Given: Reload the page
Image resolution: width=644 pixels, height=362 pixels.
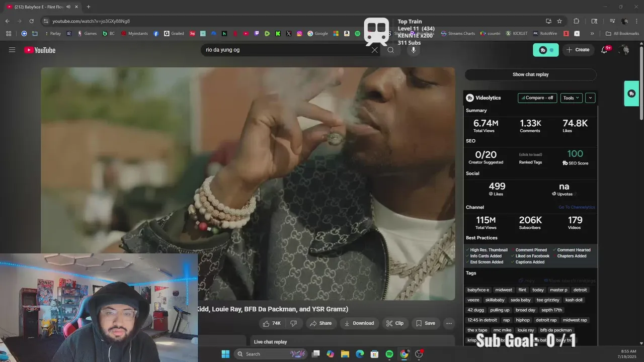Looking at the screenshot, I should [31, 21].
